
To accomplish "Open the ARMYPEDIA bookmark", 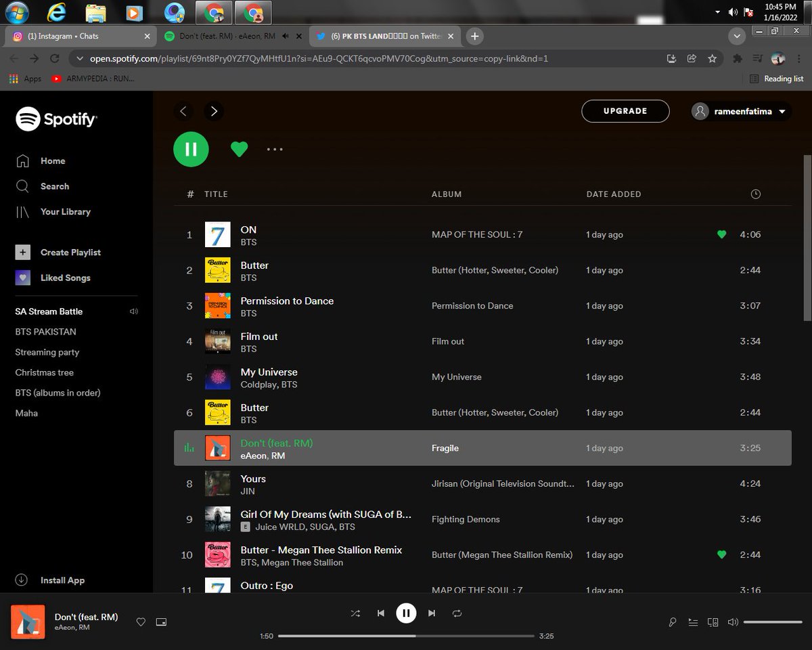I will click(x=93, y=79).
